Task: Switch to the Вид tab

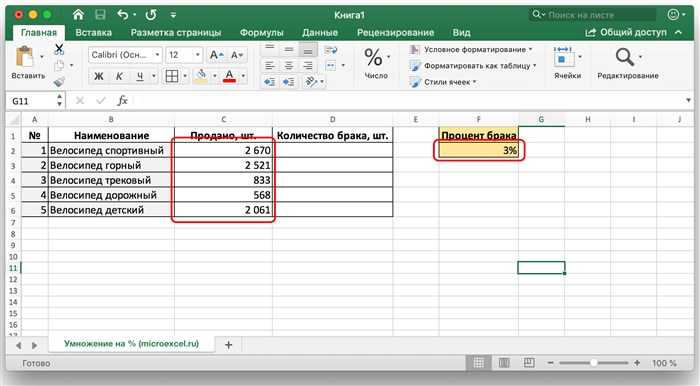Action: tap(461, 33)
